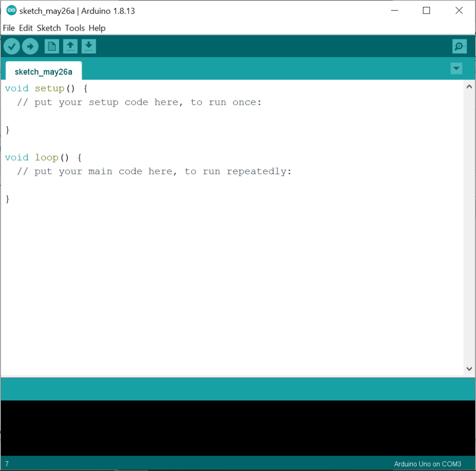Open the Help menu

coord(97,28)
